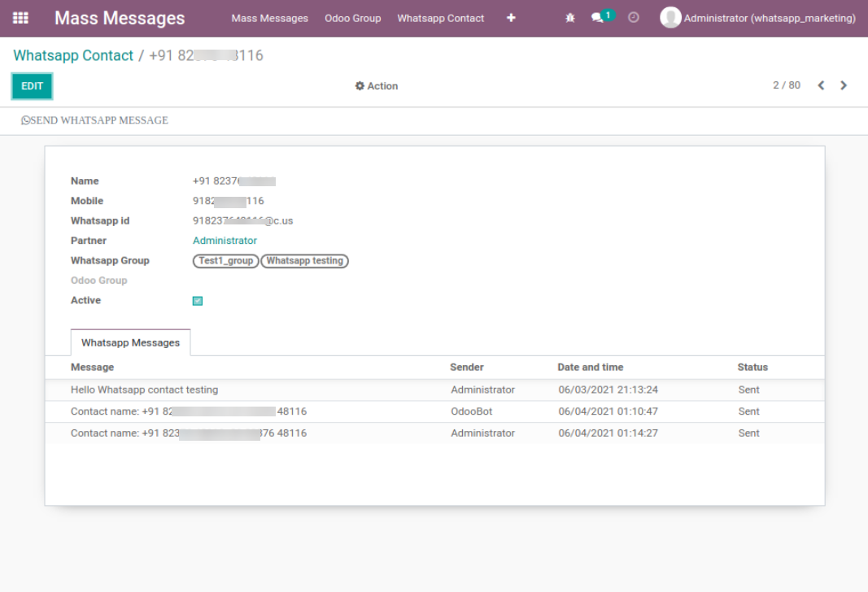The width and height of the screenshot is (868, 592).
Task: Open the apps grid menu icon
Action: point(20,18)
